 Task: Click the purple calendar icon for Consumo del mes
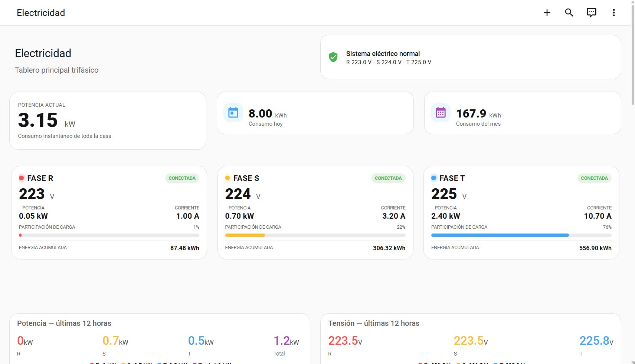441,113
